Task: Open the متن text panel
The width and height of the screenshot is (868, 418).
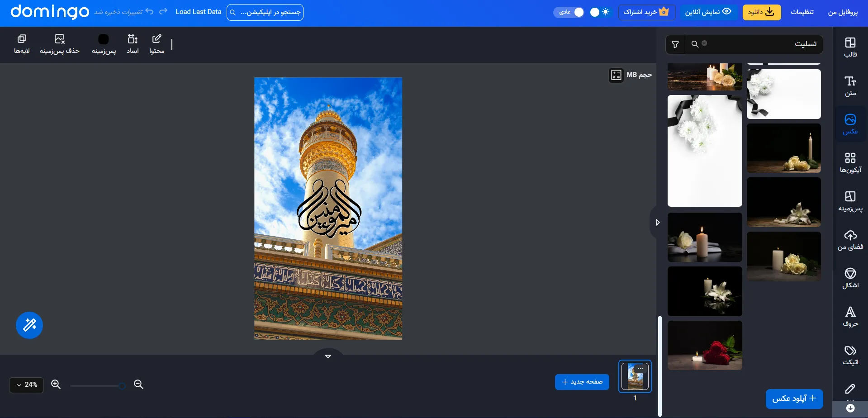Action: click(x=850, y=86)
